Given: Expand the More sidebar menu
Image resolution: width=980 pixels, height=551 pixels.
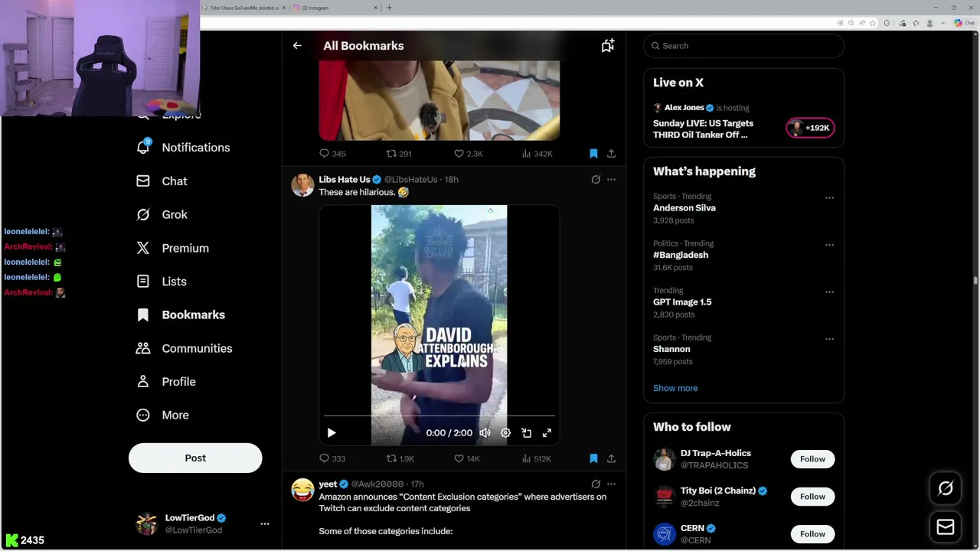Looking at the screenshot, I should [162, 415].
